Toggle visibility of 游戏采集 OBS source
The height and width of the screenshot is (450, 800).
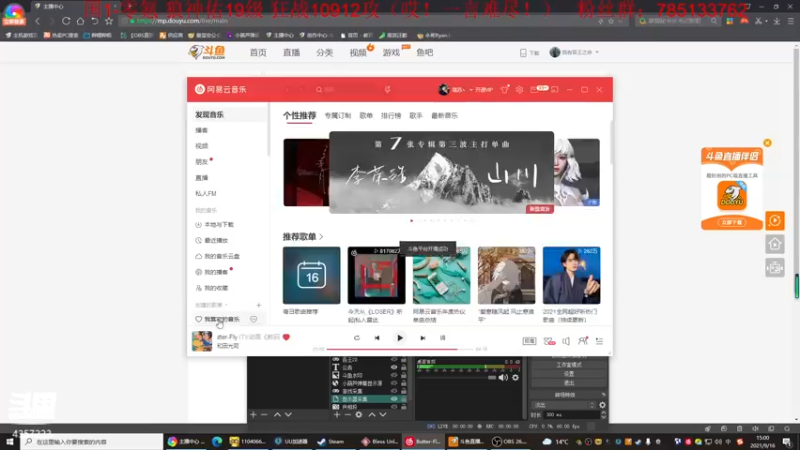point(394,391)
